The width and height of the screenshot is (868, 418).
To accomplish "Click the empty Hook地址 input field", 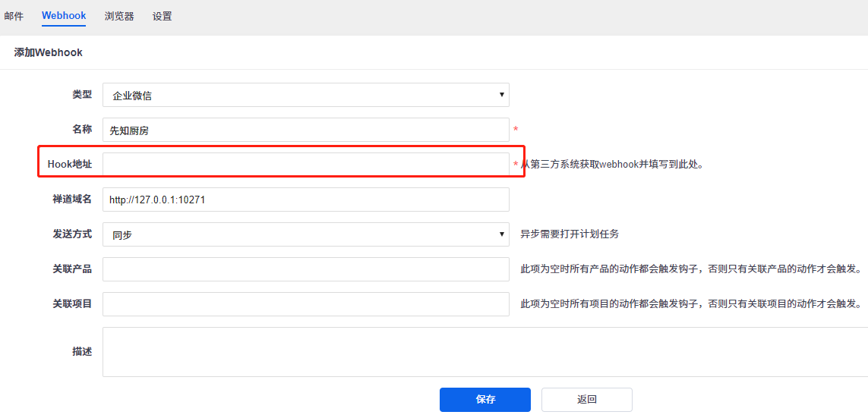I will [305, 165].
